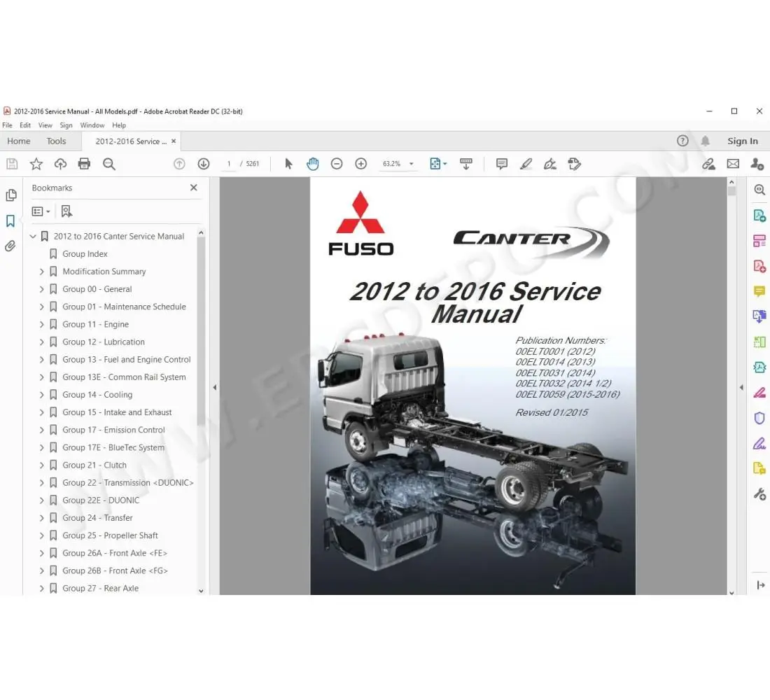Open Group 25 - Propeller Shaft bookmark

pyautogui.click(x=110, y=535)
